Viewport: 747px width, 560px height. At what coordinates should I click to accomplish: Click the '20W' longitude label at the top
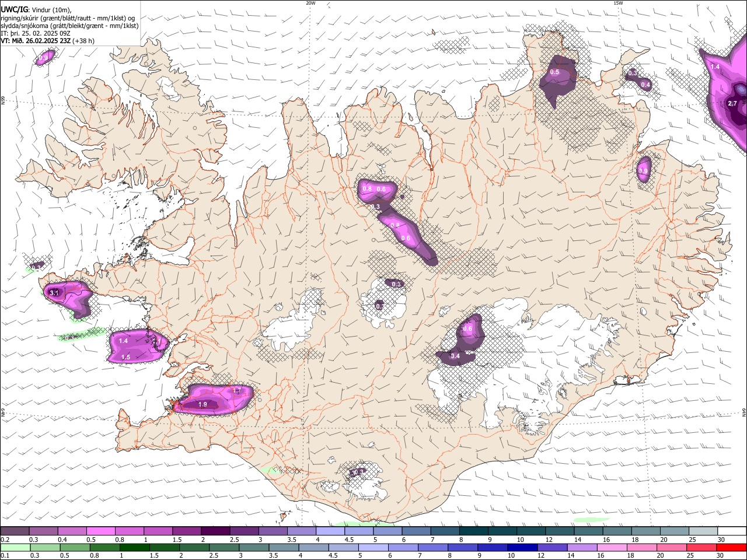310,3
